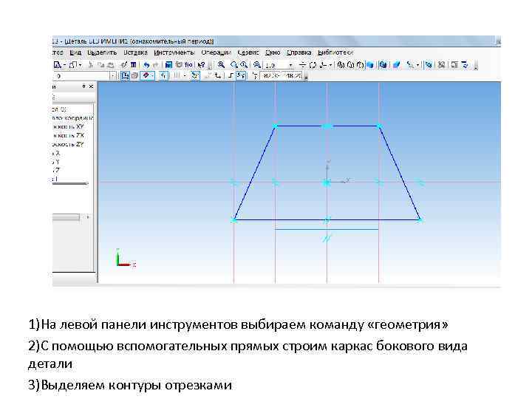Select the Hidden lines thin display icon
Image resolution: width=532 pixels, height=399 pixels.
pos(360,65)
